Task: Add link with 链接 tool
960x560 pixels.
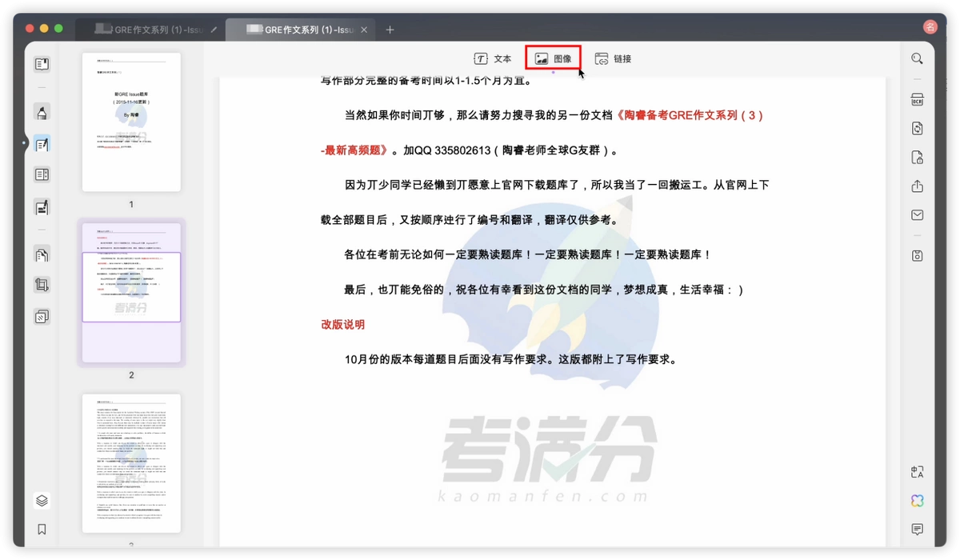Action: pyautogui.click(x=613, y=58)
